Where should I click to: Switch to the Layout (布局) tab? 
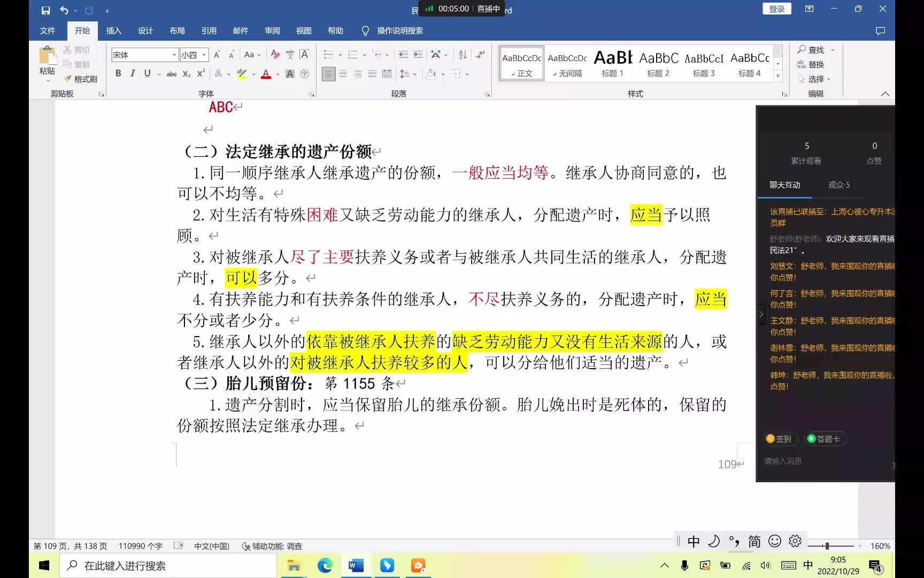[x=177, y=31]
